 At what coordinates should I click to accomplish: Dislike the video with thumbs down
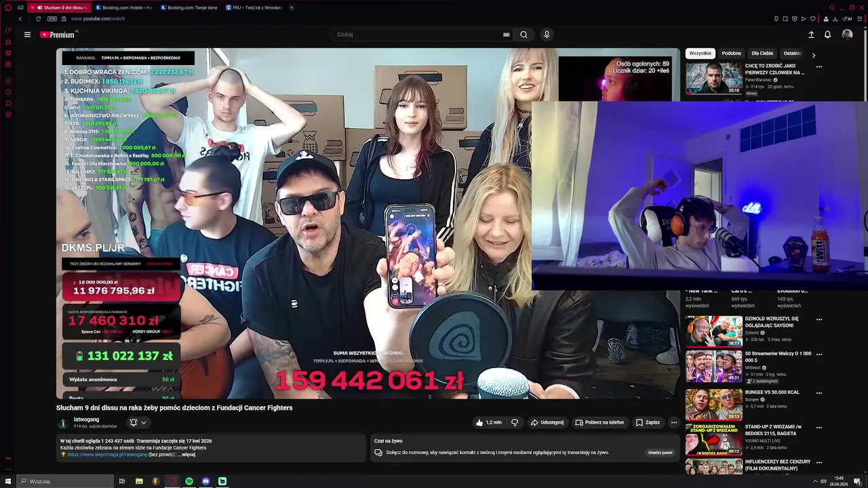pyautogui.click(x=515, y=422)
